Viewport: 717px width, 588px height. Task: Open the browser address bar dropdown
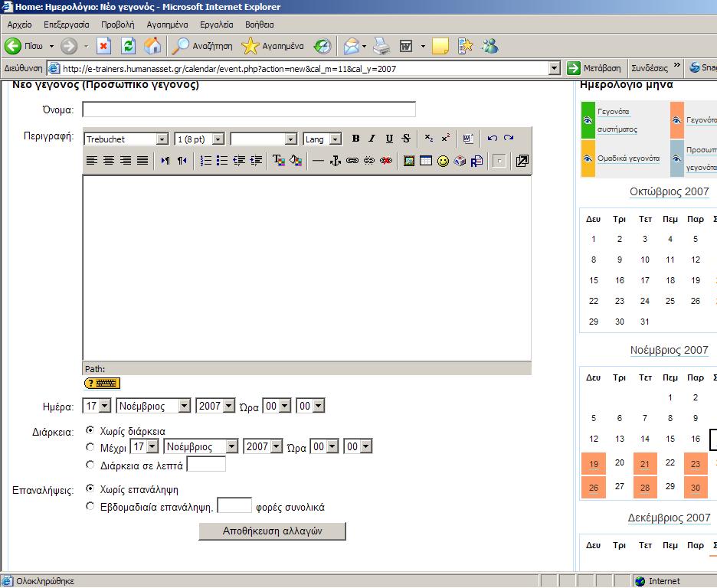[554, 69]
